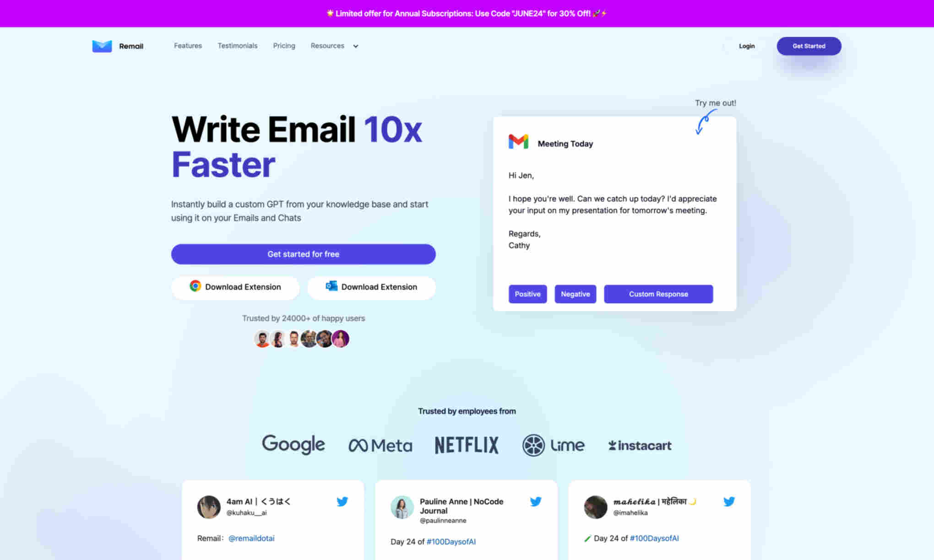Click the Pricing tab in navigation
Screen dimensions: 934x560
pyautogui.click(x=283, y=45)
